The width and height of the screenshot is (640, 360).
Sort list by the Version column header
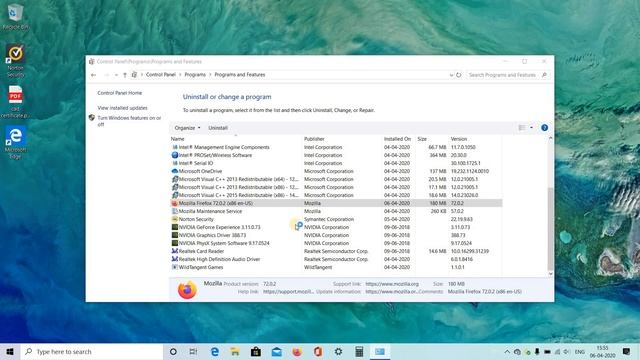click(459, 139)
